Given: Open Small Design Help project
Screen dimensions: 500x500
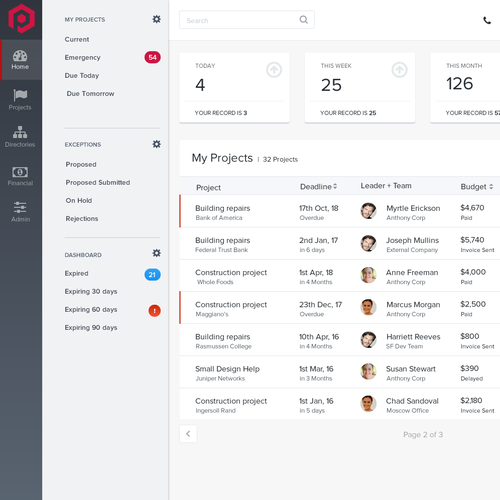Looking at the screenshot, I should tap(227, 373).
